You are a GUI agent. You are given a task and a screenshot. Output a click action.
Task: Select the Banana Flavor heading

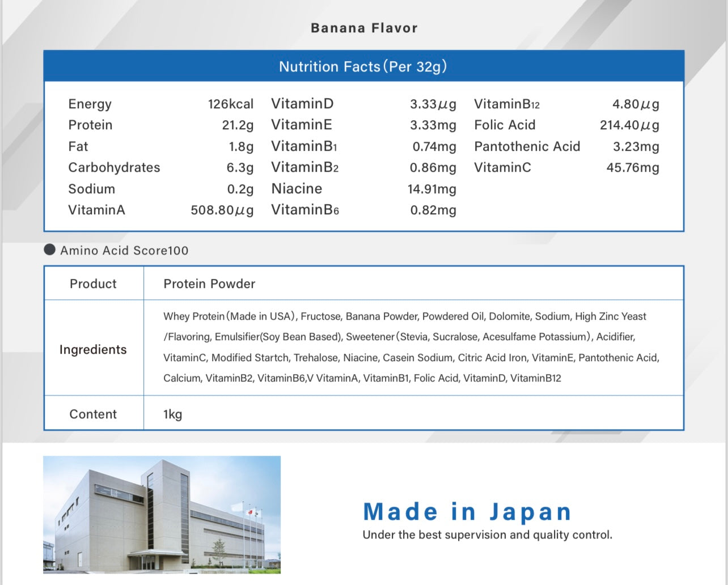[x=364, y=28]
